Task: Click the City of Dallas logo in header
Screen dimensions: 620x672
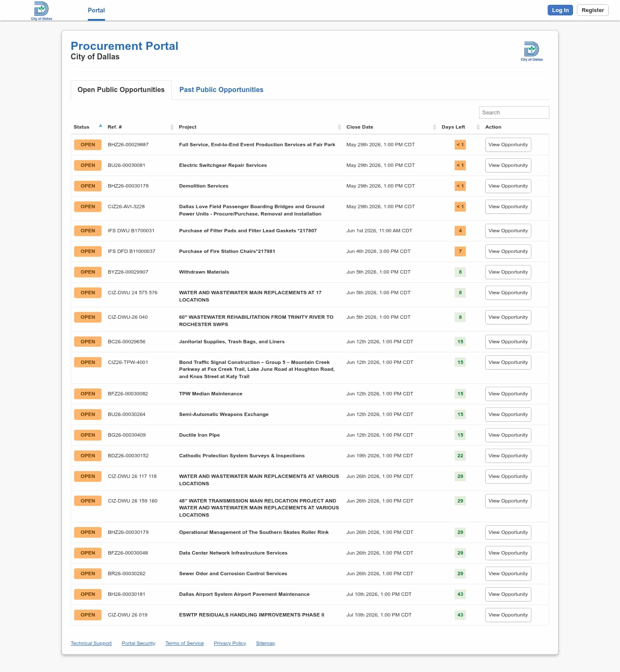Action: (x=41, y=11)
